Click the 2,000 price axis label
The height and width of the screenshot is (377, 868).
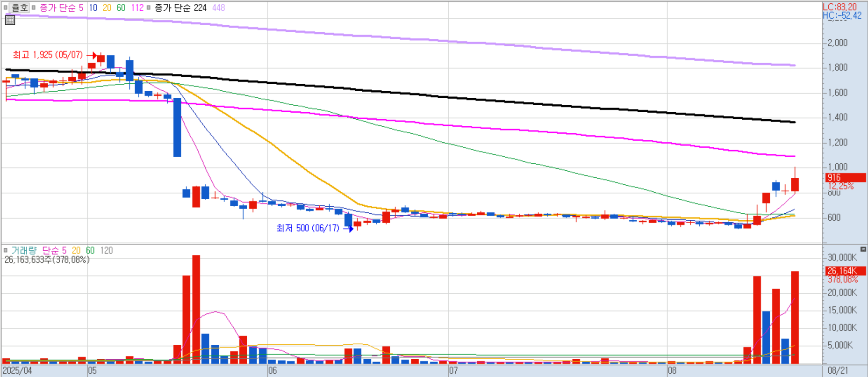tap(837, 43)
